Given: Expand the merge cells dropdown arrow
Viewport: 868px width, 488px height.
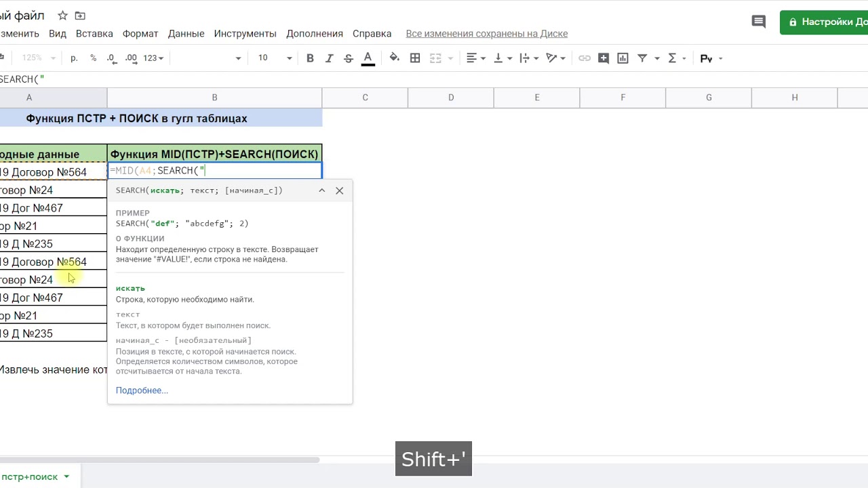Looking at the screenshot, I should click(x=450, y=58).
